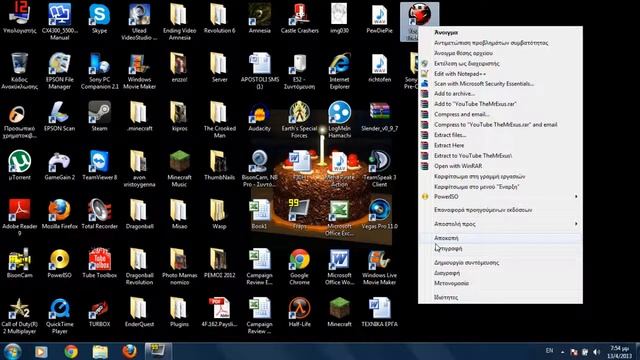Select the TeamViewer 8 shortcut
The image size is (640, 360).
100,162
